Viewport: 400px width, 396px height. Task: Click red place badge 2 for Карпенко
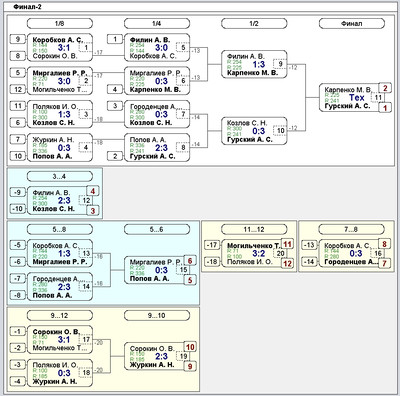tap(385, 88)
